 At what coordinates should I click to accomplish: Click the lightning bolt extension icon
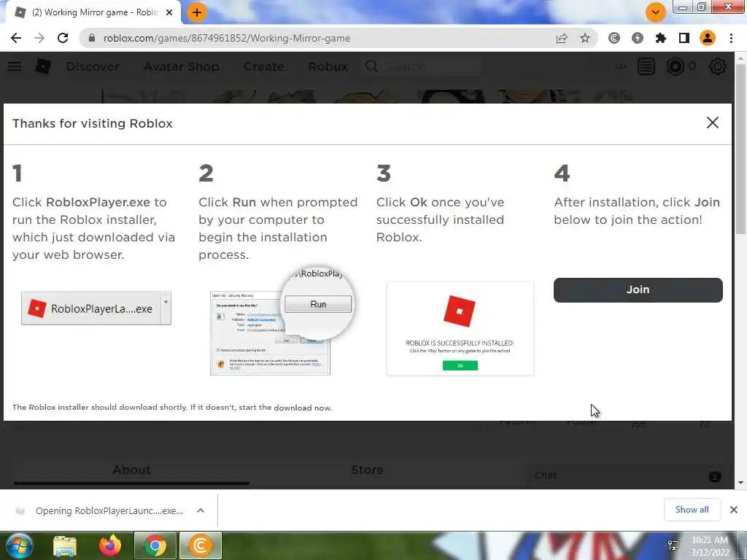tap(638, 38)
